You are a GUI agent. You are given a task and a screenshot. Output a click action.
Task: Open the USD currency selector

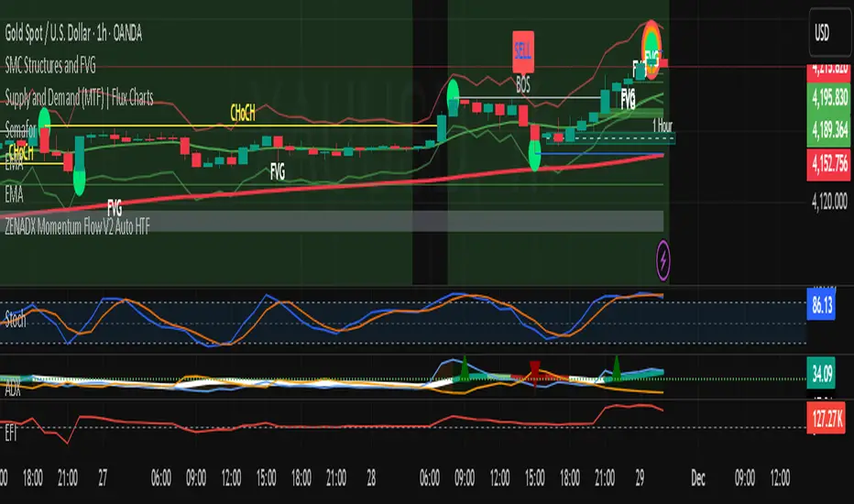click(x=829, y=33)
